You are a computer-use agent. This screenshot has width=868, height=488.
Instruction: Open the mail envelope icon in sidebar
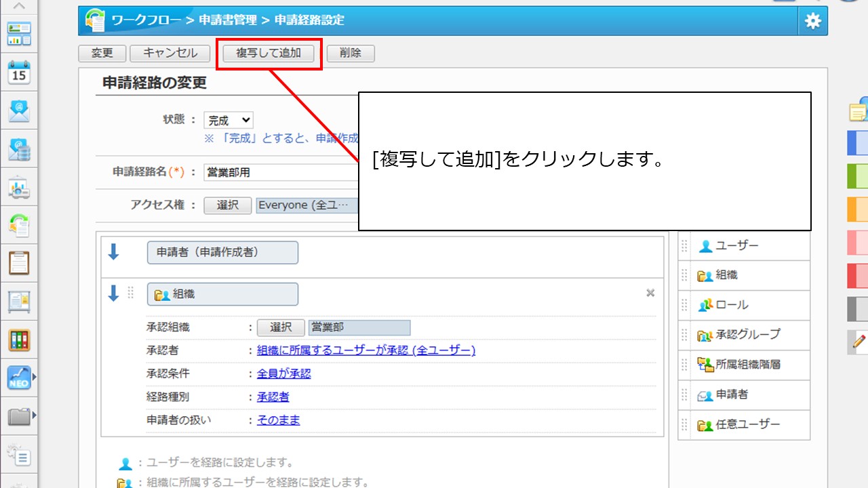[19, 110]
